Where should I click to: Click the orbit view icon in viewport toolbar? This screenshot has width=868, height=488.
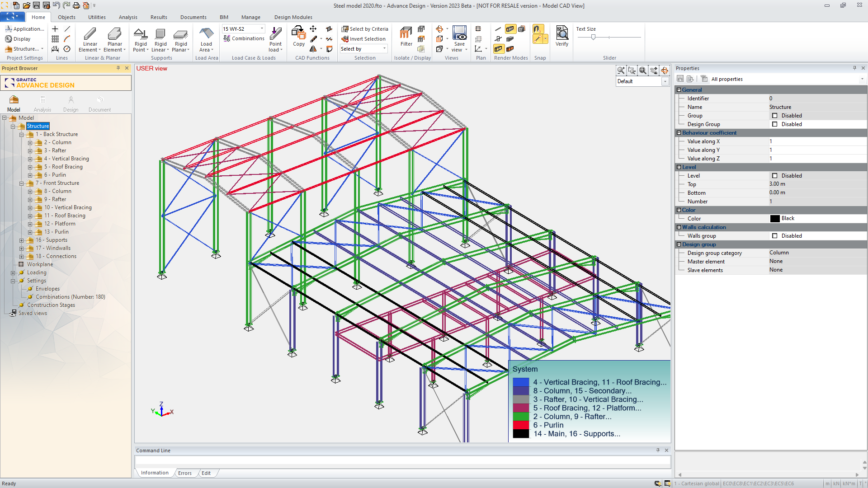click(x=665, y=70)
